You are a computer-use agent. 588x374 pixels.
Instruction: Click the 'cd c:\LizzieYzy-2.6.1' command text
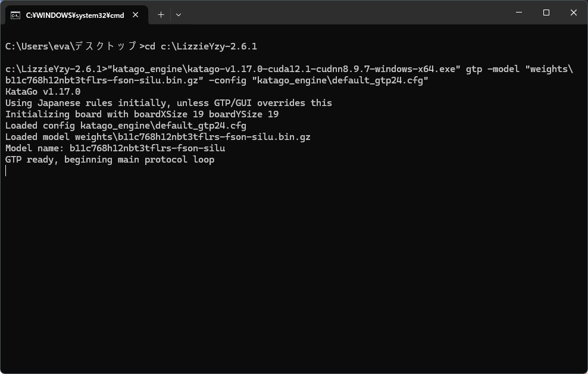click(x=201, y=46)
